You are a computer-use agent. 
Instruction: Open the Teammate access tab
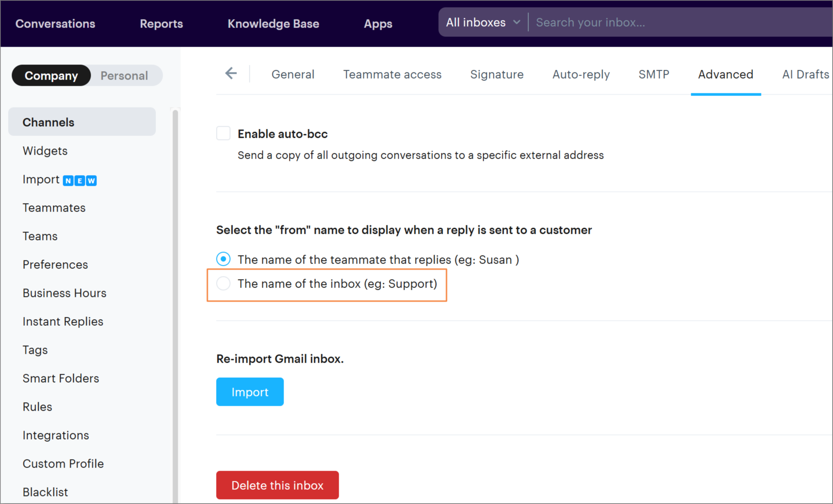392,74
